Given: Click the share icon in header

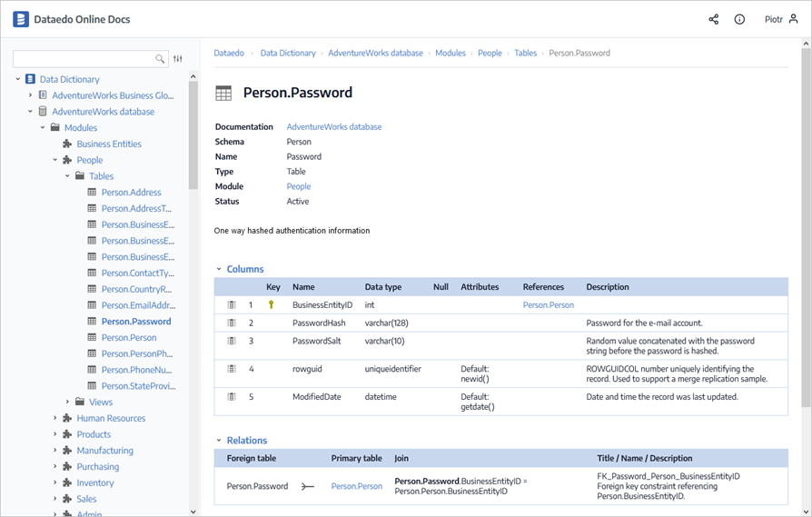Looking at the screenshot, I should tap(713, 19).
